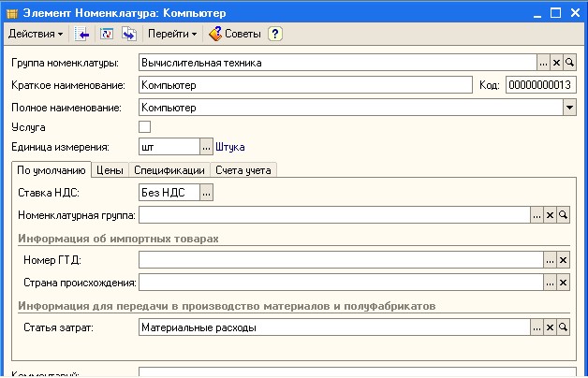588x378 pixels.
Task: Click the help question mark icon
Action: (275, 34)
